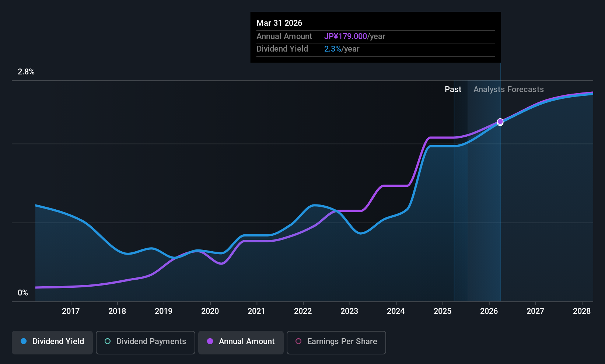Click the purple Annual Amount legend dot
The width and height of the screenshot is (605, 364).
pos(210,341)
